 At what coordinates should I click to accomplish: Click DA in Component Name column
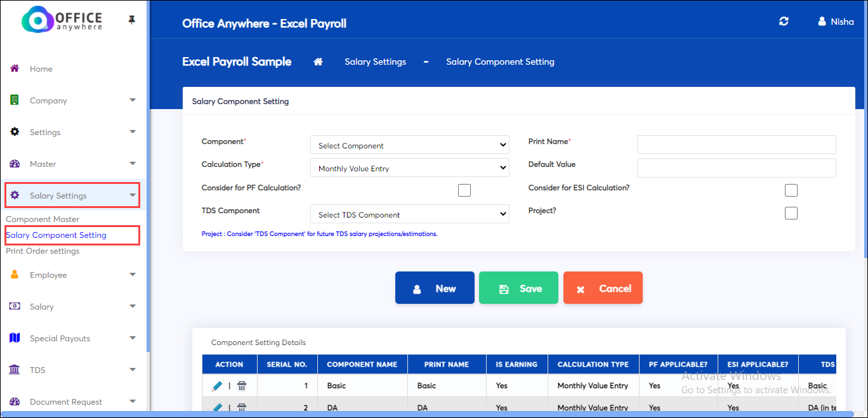coord(332,408)
